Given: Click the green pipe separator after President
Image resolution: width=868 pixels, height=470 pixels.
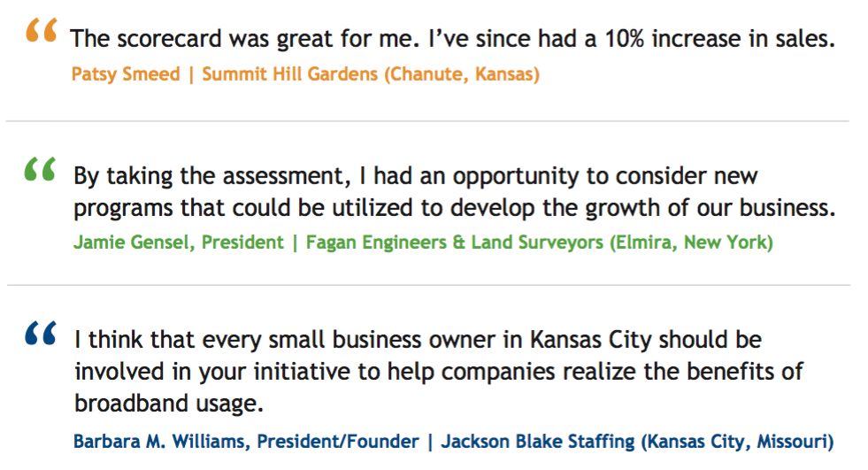Looking at the screenshot, I should (295, 243).
